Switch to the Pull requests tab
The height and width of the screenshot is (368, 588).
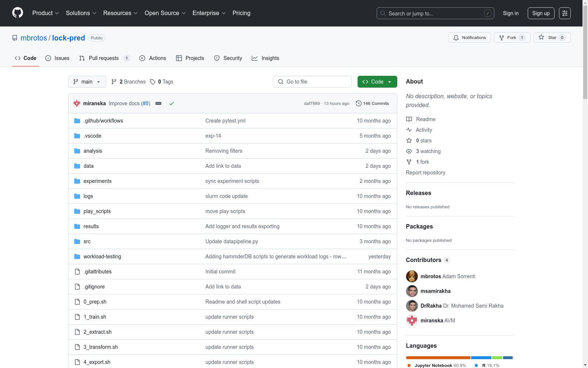tap(105, 58)
